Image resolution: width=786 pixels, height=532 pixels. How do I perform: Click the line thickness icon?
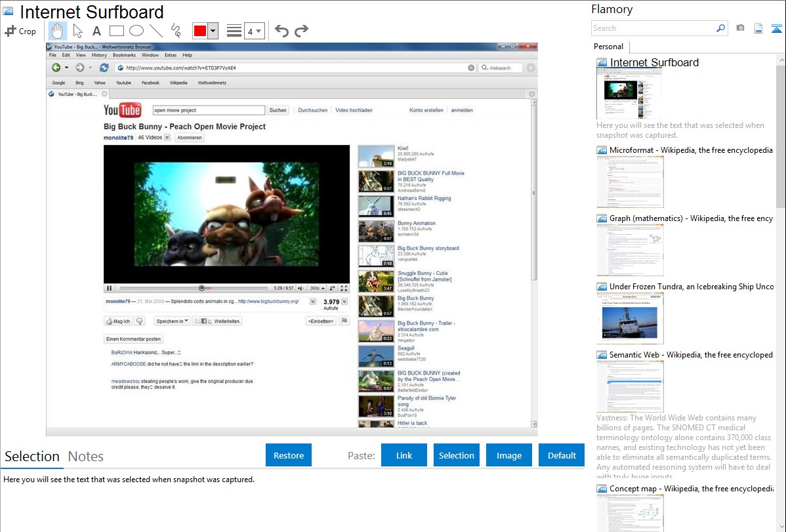tap(234, 31)
